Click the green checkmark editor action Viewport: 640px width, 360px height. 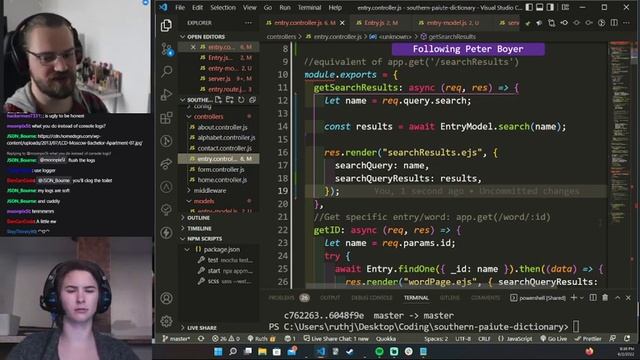pos(528,23)
